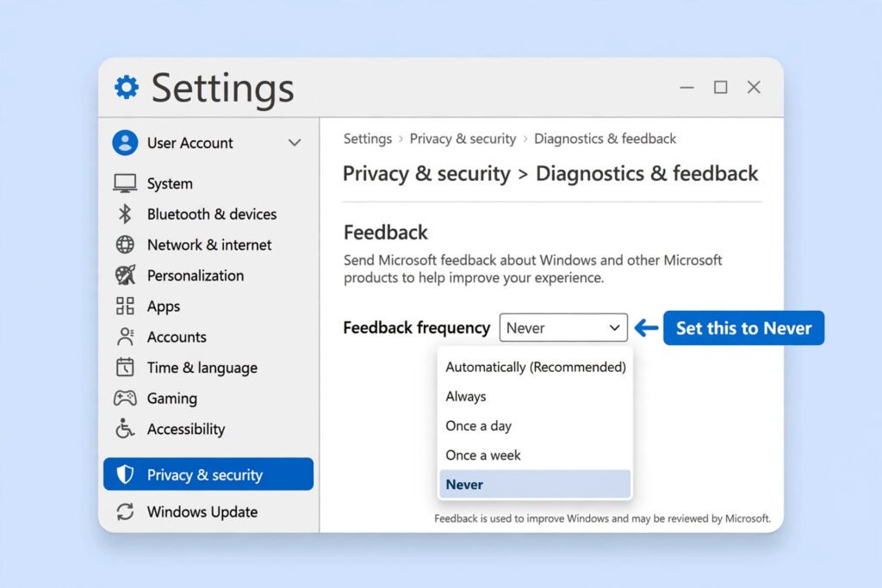Click the Windows Update refresh icon
Screen dimensions: 882x588
coord(125,511)
